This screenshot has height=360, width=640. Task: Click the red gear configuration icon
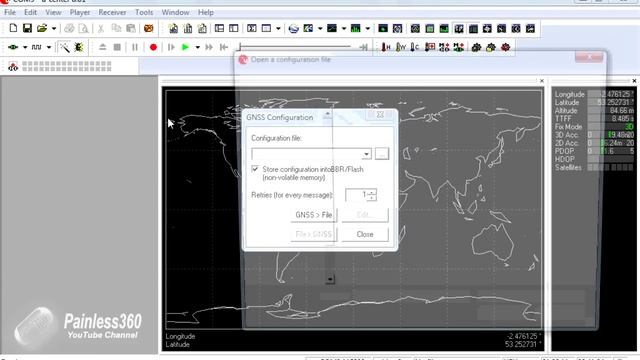click(x=505, y=47)
